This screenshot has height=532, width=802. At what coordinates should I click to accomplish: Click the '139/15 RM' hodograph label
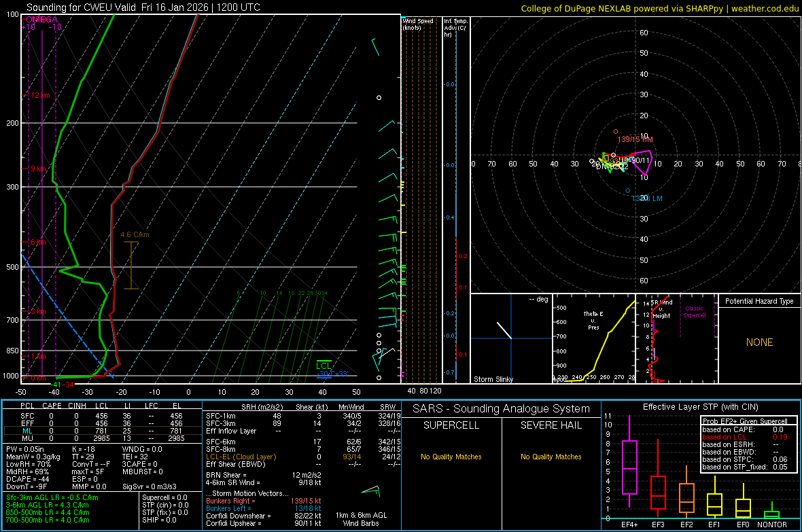(x=635, y=139)
